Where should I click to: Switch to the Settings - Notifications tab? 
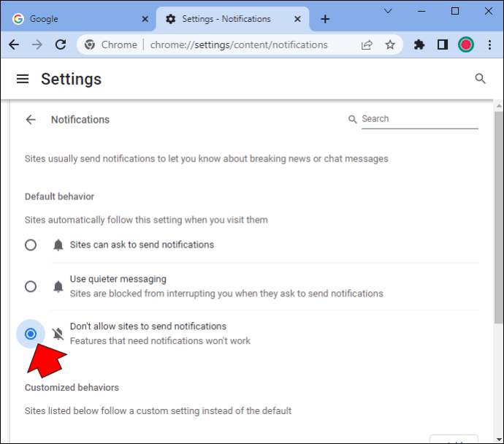click(x=232, y=19)
